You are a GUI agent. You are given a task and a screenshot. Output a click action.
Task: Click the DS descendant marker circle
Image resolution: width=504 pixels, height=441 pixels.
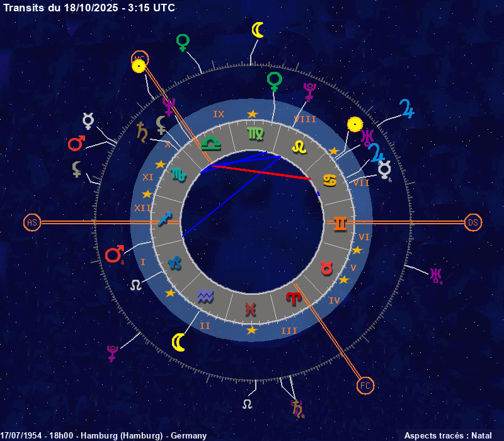(x=473, y=222)
